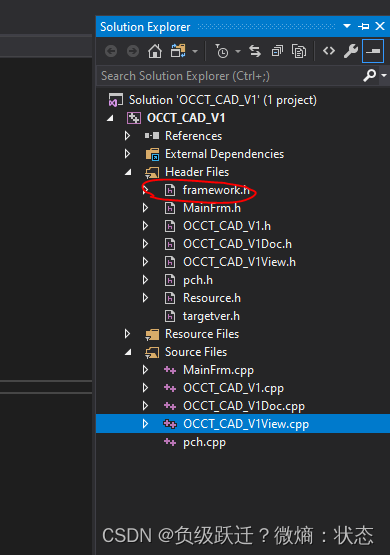The height and width of the screenshot is (555, 390).
Task: Select targetver.h file
Action: pyautogui.click(x=211, y=316)
